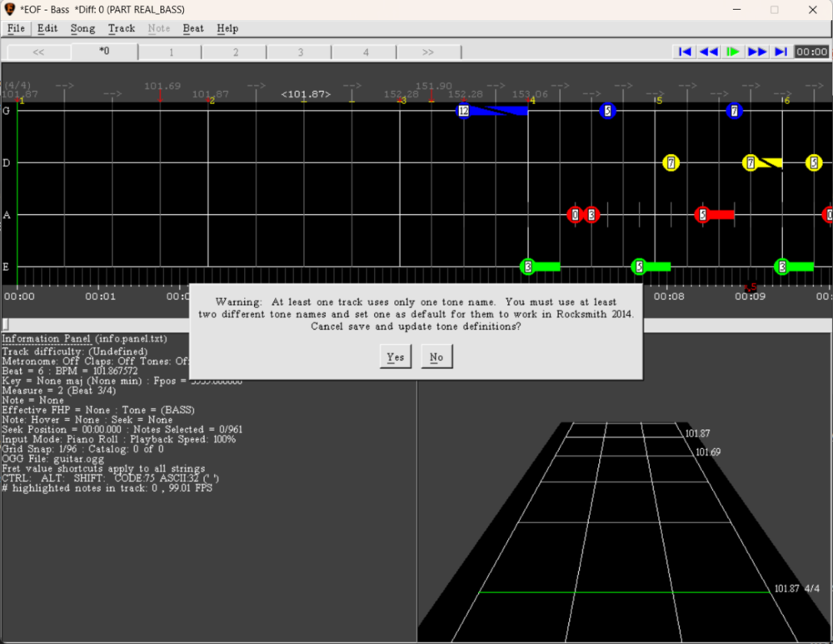
Task: Click Yes to cancel the save
Action: click(395, 357)
